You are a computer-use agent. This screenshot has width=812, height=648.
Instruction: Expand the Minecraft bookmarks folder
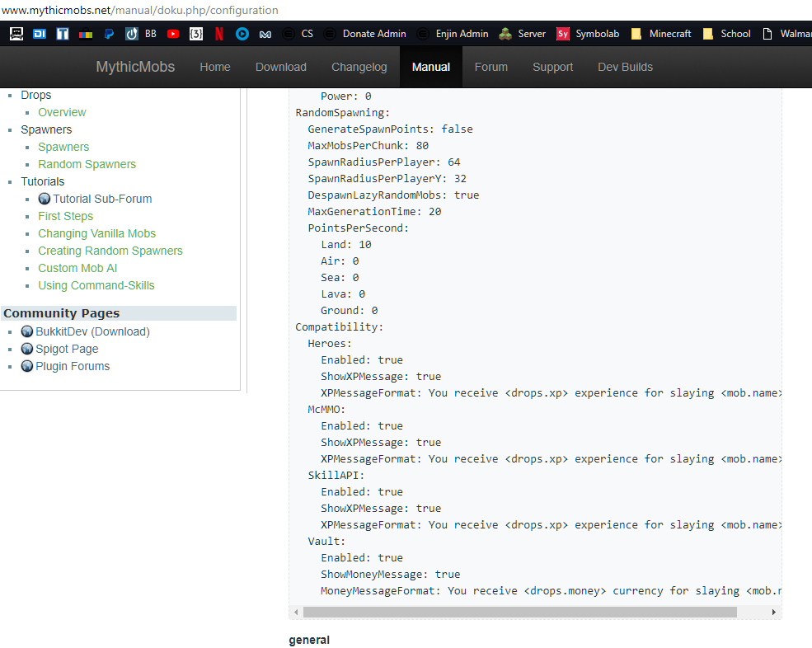coord(661,34)
